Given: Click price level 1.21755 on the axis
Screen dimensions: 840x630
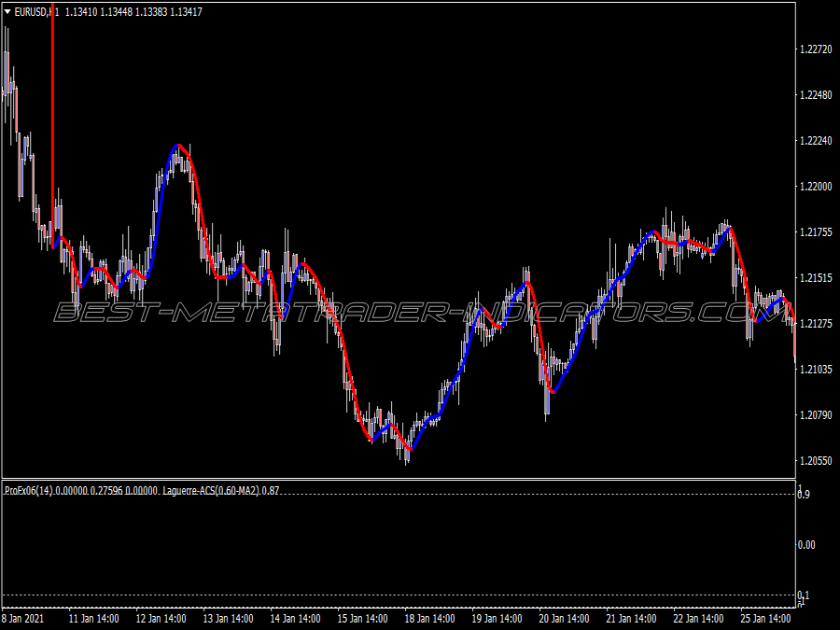Looking at the screenshot, I should 816,232.
